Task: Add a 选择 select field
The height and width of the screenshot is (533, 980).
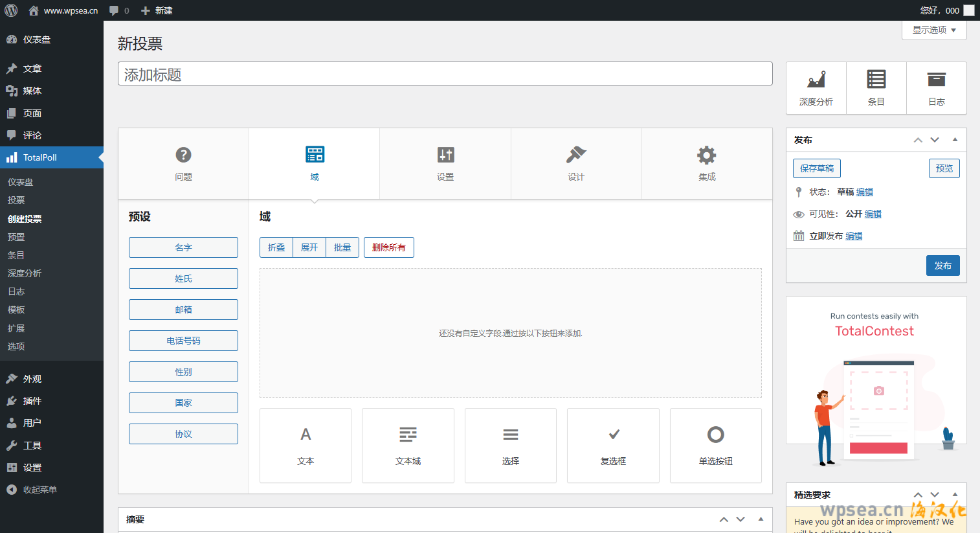Action: pos(511,446)
